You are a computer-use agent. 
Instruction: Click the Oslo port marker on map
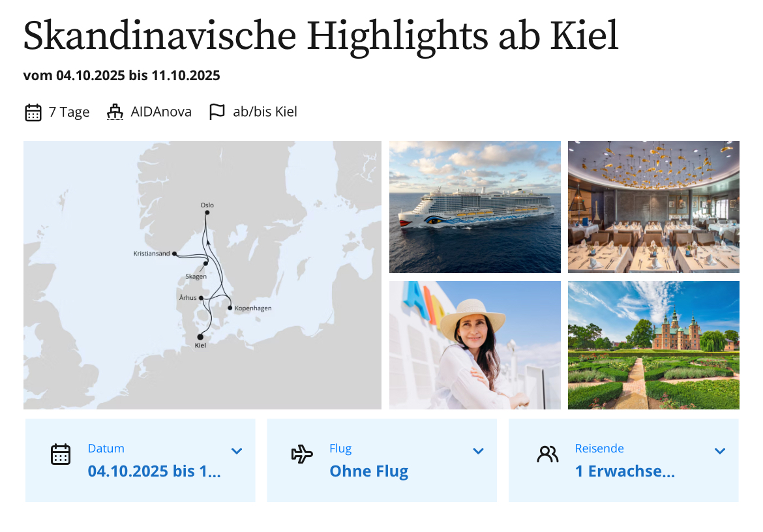coord(207,213)
